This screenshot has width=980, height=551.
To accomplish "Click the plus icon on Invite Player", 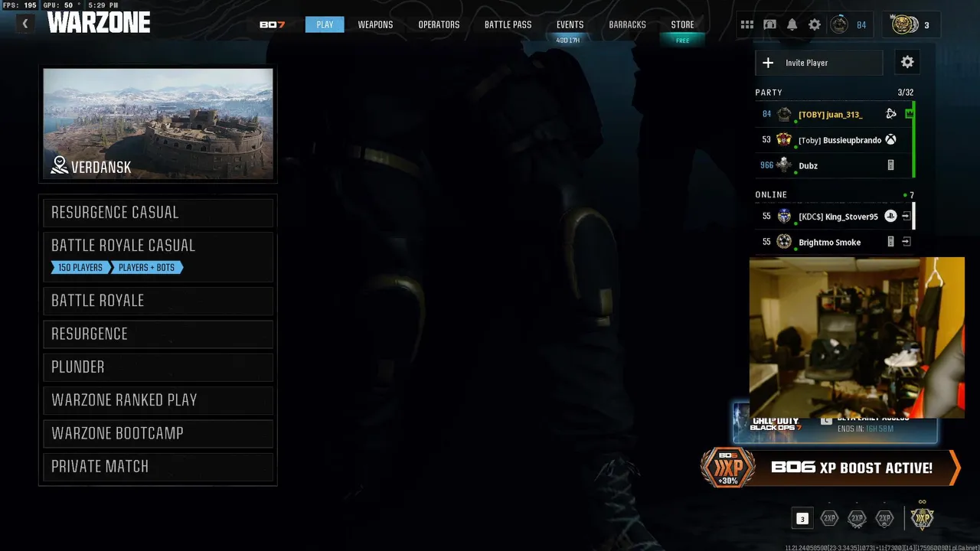I will pos(769,63).
